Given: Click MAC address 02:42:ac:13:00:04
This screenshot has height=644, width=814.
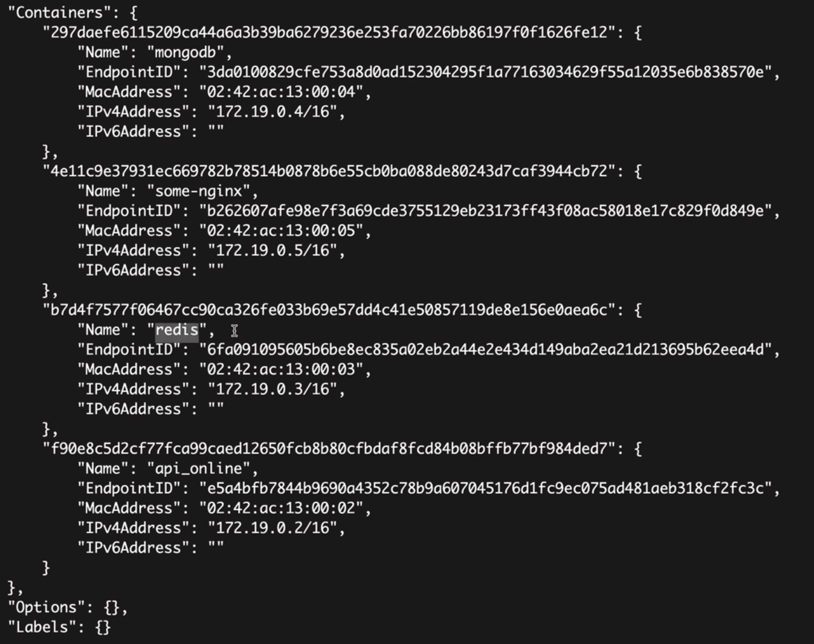Looking at the screenshot, I should pyautogui.click(x=281, y=92).
